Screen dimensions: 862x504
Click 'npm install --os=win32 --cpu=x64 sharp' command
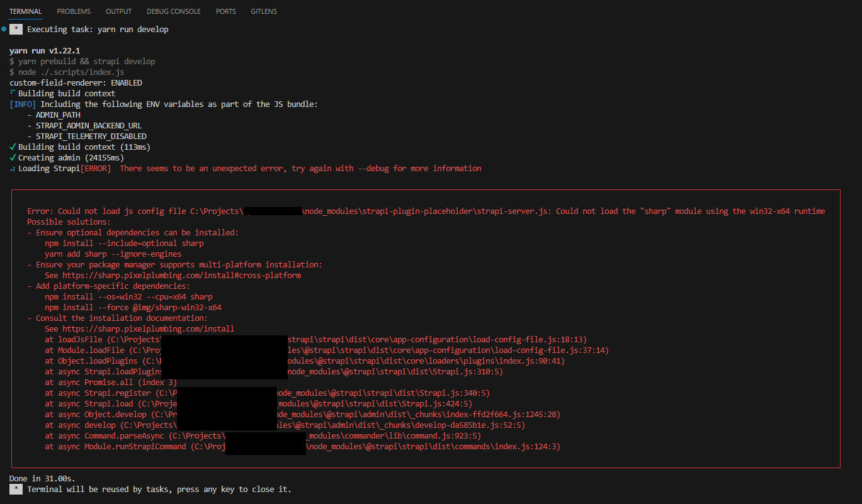click(128, 296)
